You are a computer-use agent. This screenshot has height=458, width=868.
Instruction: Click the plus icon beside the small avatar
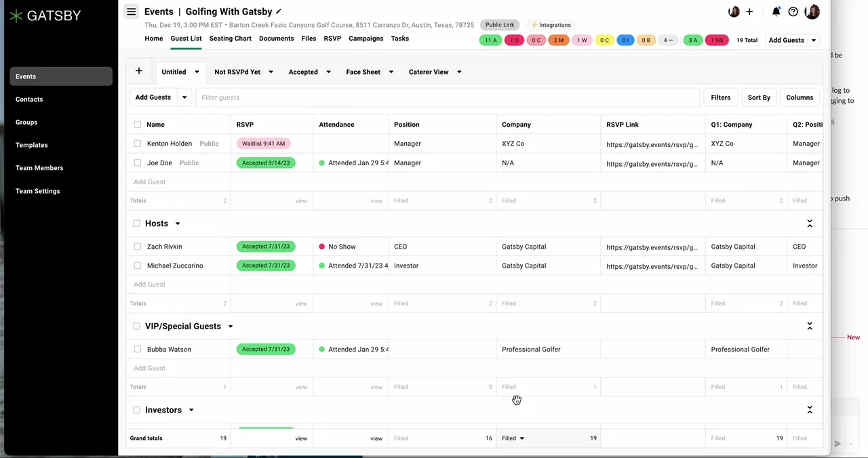(749, 12)
